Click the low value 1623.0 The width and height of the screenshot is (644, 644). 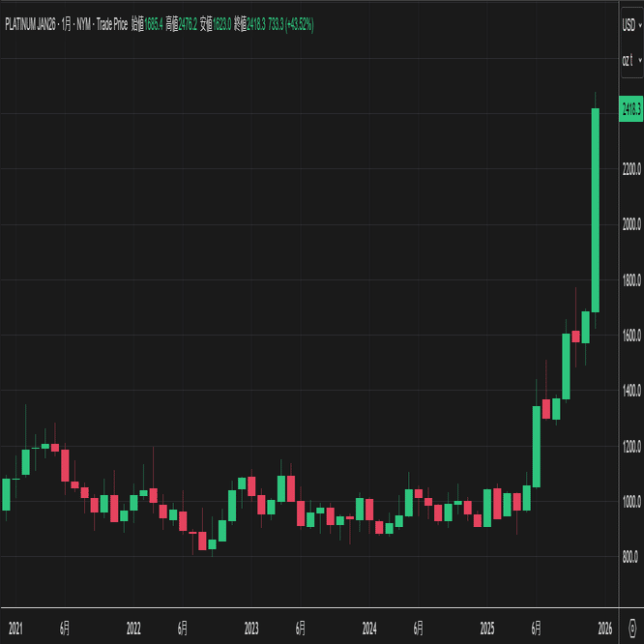(222, 24)
